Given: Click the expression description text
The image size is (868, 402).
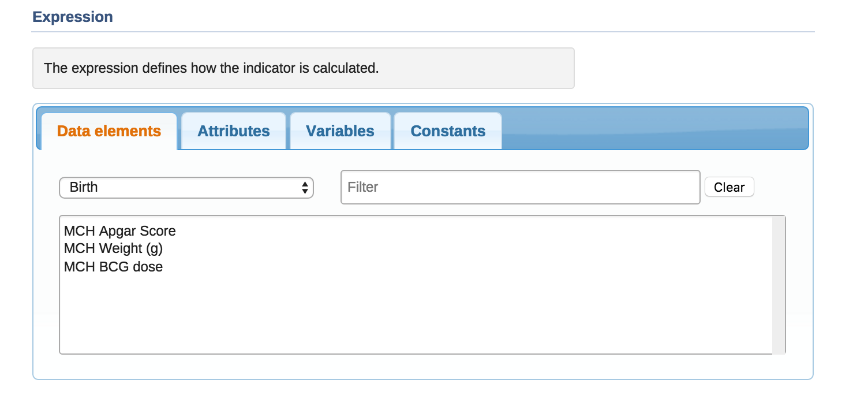Looking at the screenshot, I should point(211,68).
